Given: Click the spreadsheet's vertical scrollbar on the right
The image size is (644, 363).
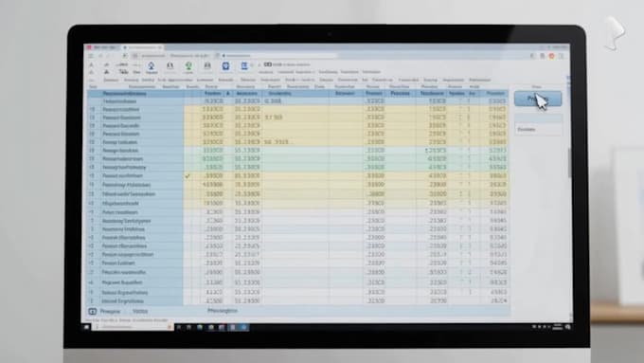Looking at the screenshot, I should coord(569,162).
